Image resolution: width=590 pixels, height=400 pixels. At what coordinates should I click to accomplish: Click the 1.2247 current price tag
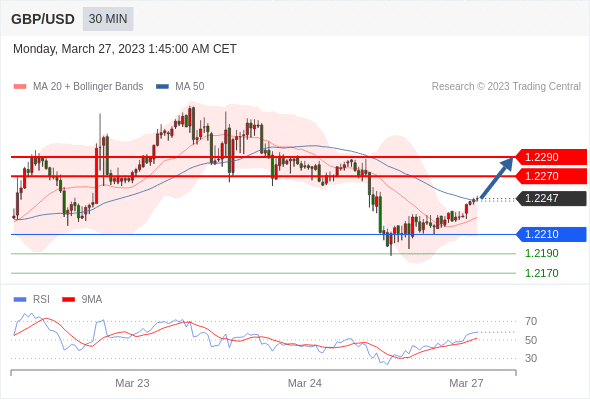(551, 198)
